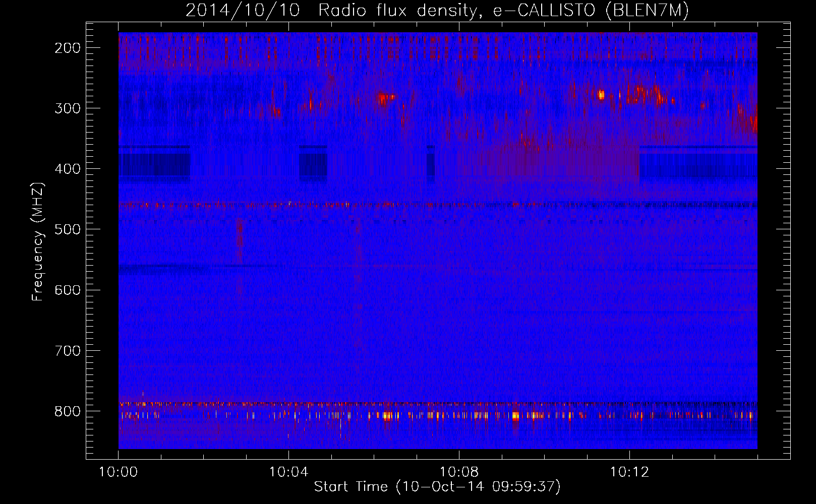Click the 200 frequency tick label
This screenshot has width=816, height=504.
(67, 48)
